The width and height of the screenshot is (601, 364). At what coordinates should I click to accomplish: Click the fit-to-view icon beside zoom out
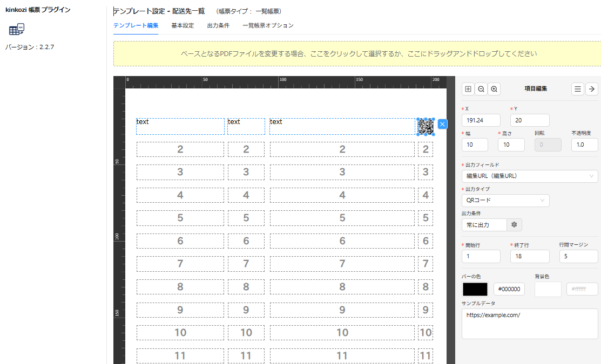[x=468, y=89]
